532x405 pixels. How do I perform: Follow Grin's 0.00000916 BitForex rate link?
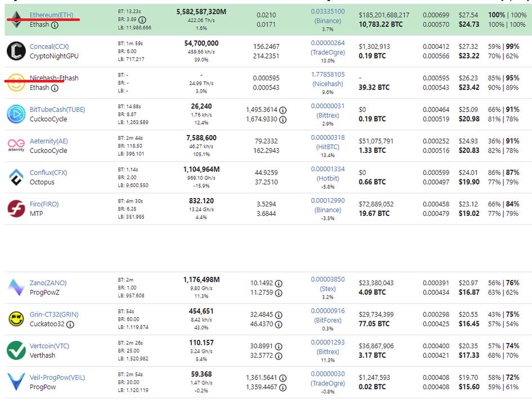328,315
